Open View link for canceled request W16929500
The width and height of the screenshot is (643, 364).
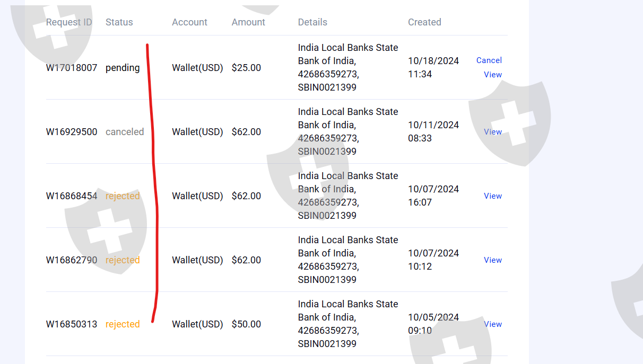coord(492,132)
